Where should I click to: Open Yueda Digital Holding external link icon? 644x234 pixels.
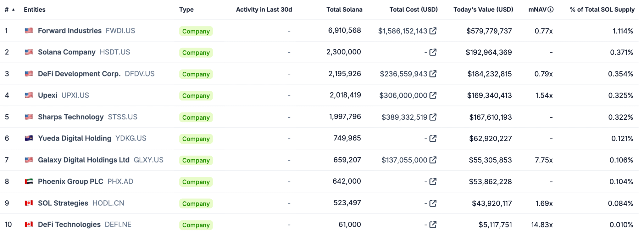tap(433, 138)
